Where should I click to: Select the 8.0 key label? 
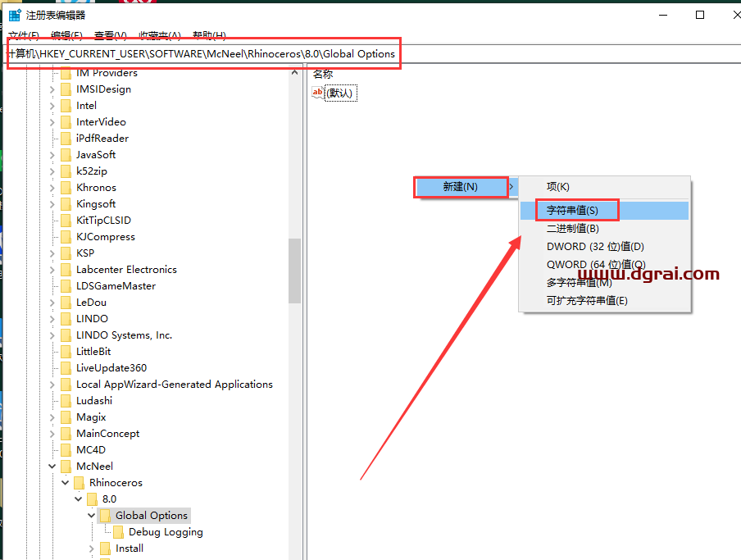tap(109, 499)
